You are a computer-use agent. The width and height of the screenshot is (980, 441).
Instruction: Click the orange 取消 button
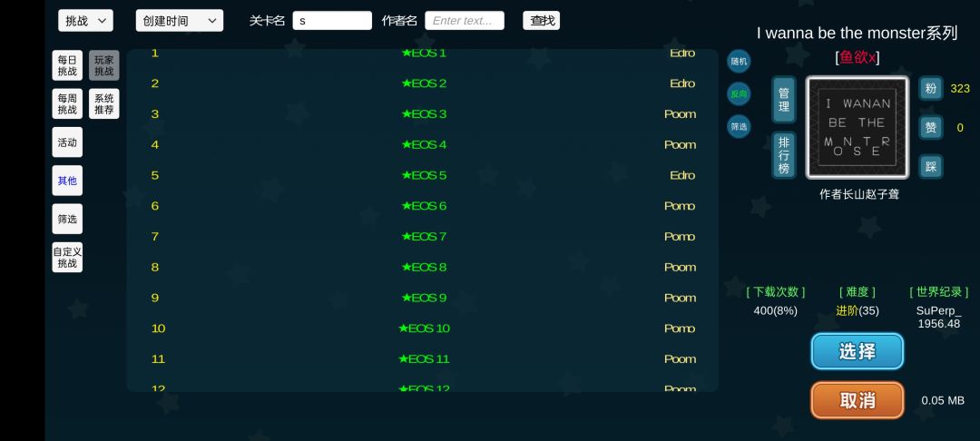(857, 400)
